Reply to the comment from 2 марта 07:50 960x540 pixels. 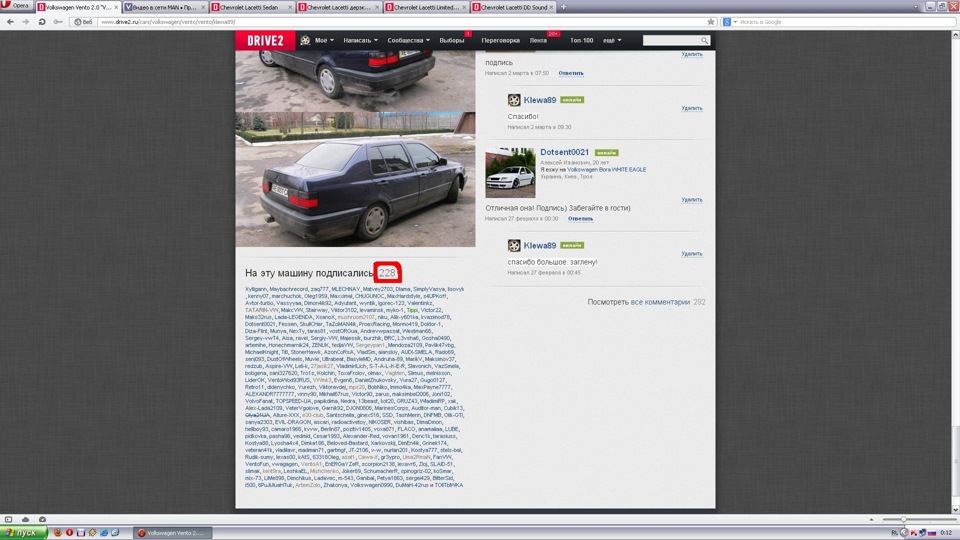pos(571,73)
